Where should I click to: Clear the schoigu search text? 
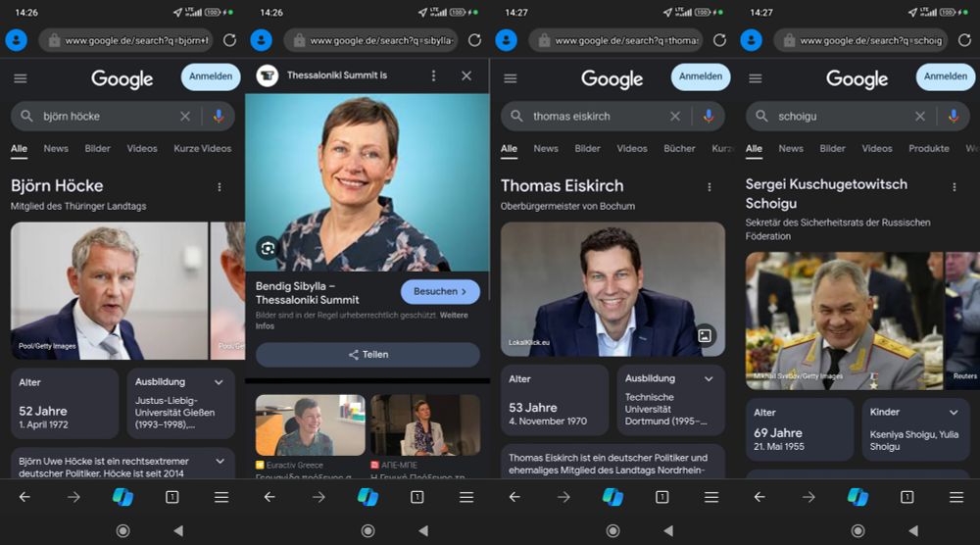click(920, 117)
